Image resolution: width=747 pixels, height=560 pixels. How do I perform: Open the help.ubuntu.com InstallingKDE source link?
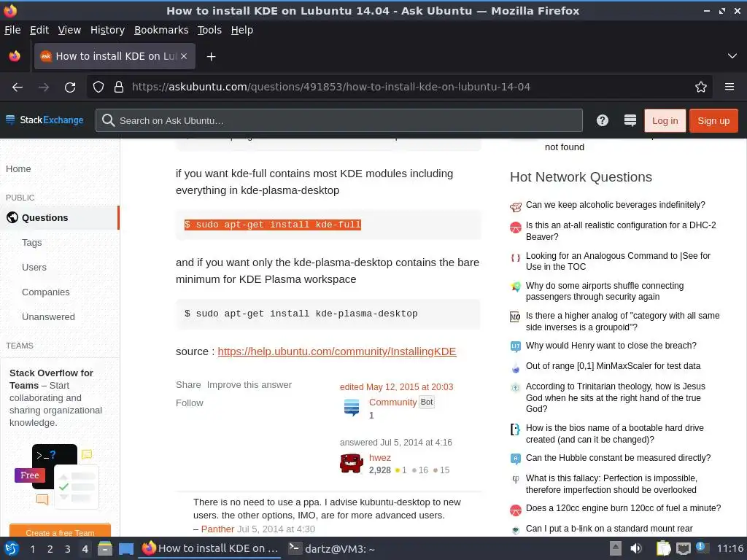(x=337, y=351)
